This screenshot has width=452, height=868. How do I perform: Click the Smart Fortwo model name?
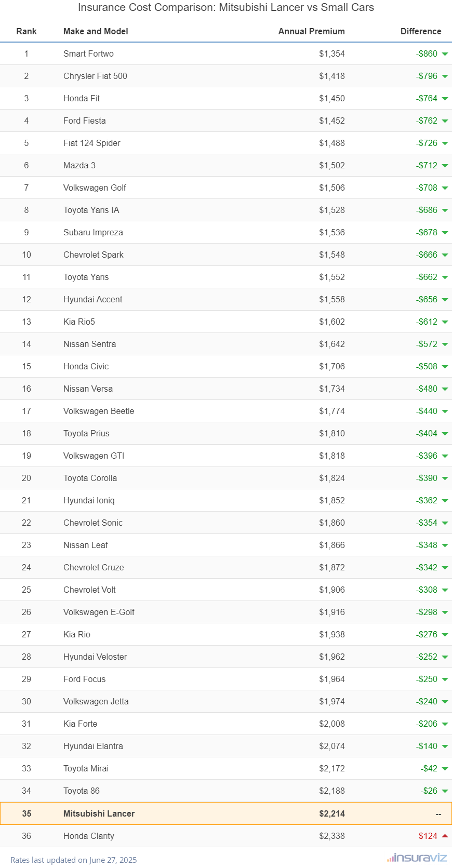(88, 54)
